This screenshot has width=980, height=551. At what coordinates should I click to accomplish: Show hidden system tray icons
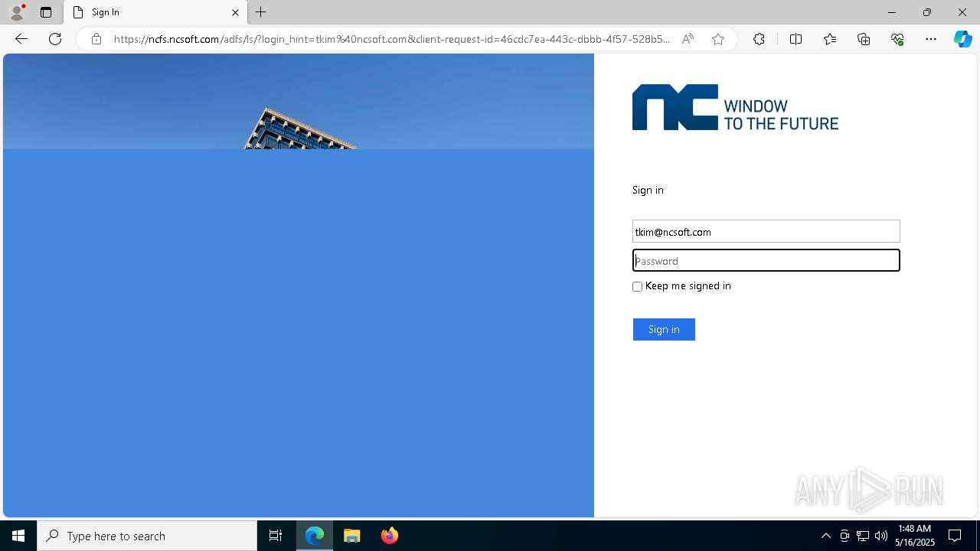[x=825, y=536]
